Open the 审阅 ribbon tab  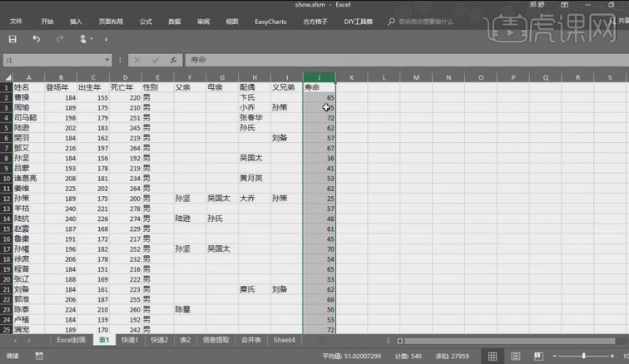click(203, 22)
